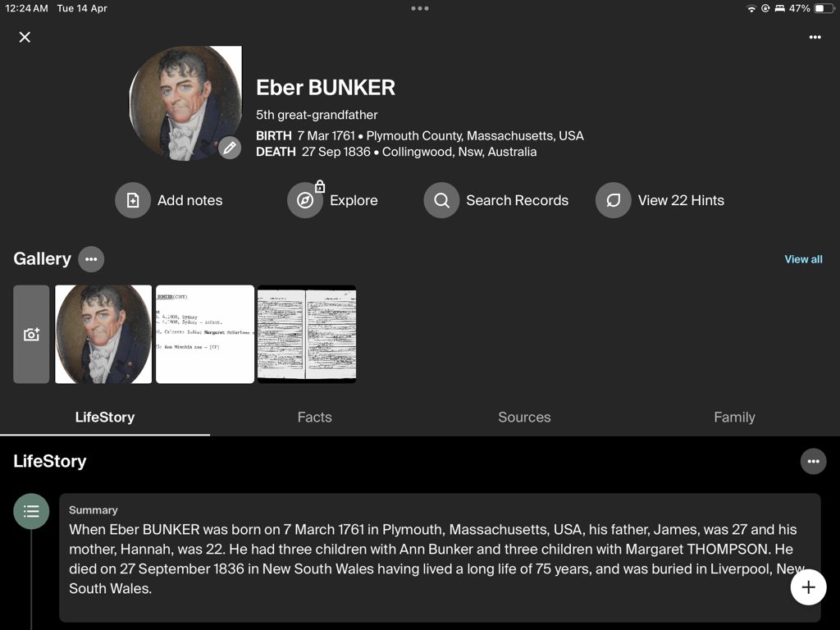This screenshot has width=840, height=630.
Task: Tap the DEATH 27 Sep 1836 line
Action: tap(396, 152)
